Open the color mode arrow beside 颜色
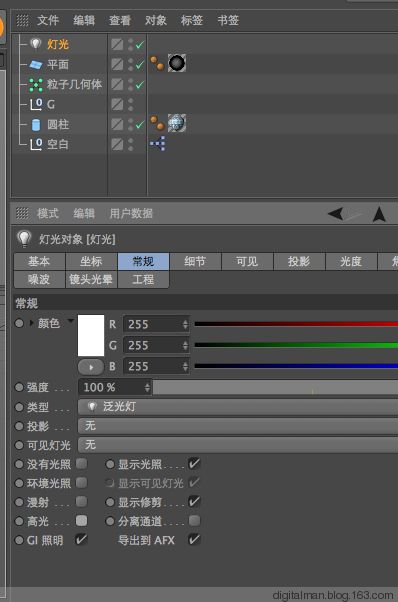Viewport: 398px width, 602px height. click(71, 320)
